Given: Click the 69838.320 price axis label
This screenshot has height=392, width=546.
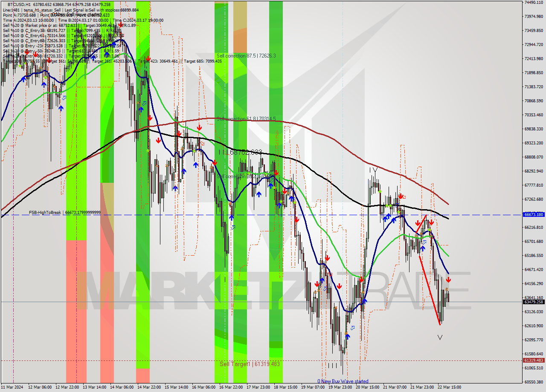Looking at the screenshot, I should [x=533, y=129].
